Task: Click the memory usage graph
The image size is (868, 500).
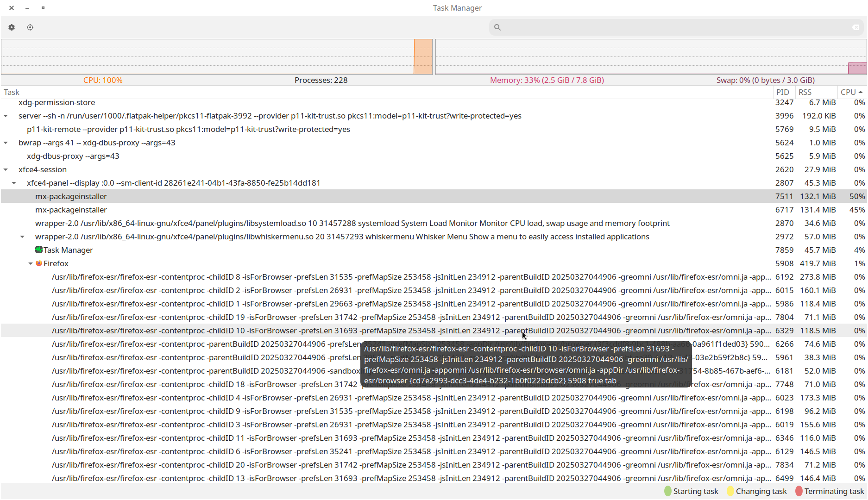Action: click(x=651, y=56)
